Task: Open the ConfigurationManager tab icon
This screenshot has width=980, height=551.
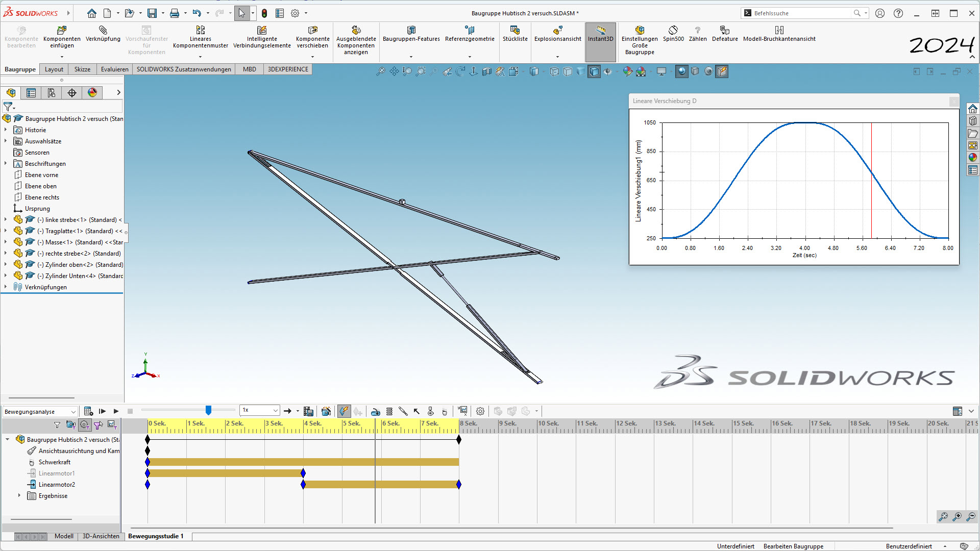Action: 52,92
